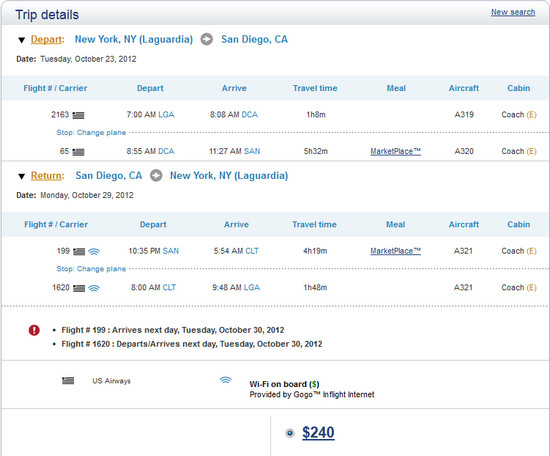Collapse the Return section triangle

[22, 176]
